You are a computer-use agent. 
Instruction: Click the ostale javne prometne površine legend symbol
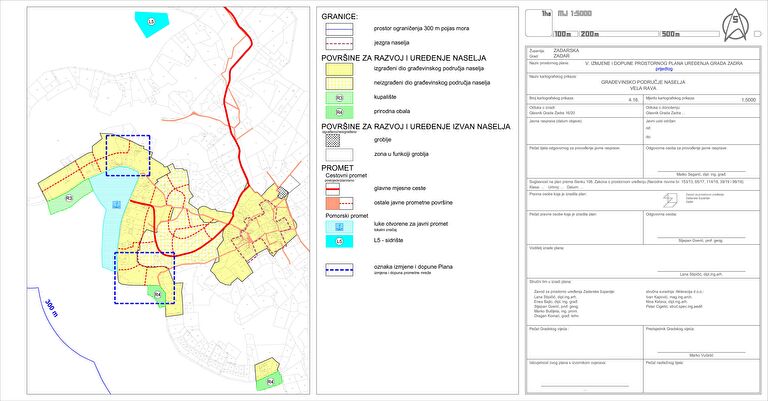(339, 203)
